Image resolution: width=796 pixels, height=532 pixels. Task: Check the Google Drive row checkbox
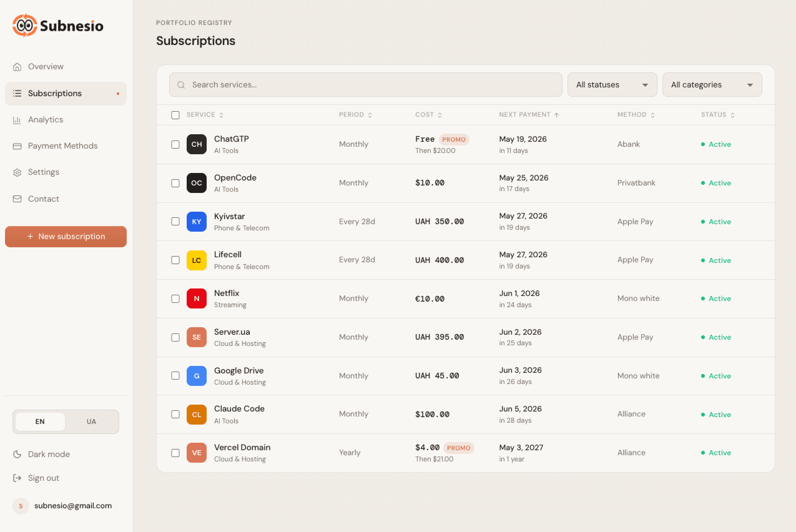(x=175, y=376)
